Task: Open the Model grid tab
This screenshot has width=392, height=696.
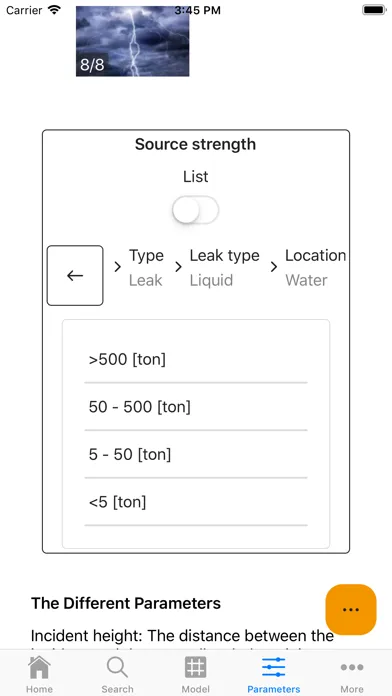Action: click(x=196, y=674)
